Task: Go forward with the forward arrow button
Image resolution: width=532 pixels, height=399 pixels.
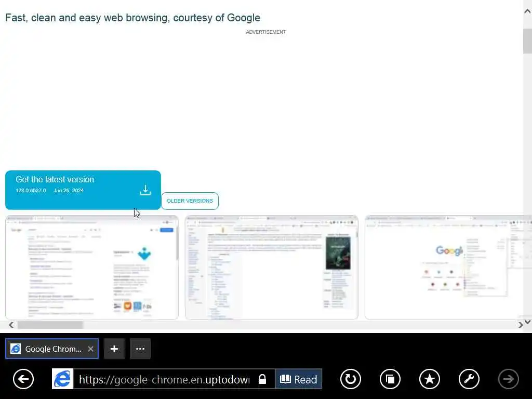Action: point(509,379)
